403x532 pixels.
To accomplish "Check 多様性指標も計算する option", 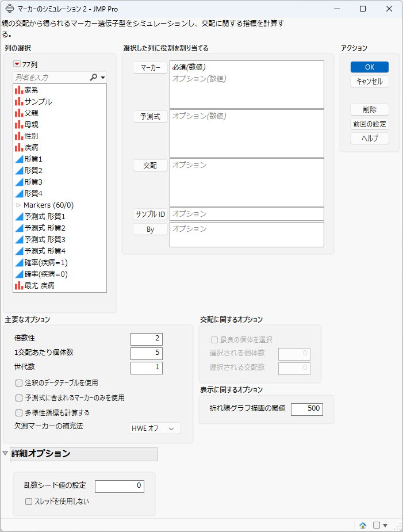I will [x=19, y=413].
